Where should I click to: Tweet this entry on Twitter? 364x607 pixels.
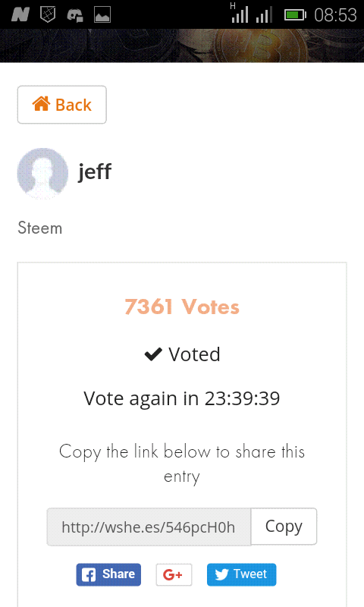click(241, 574)
